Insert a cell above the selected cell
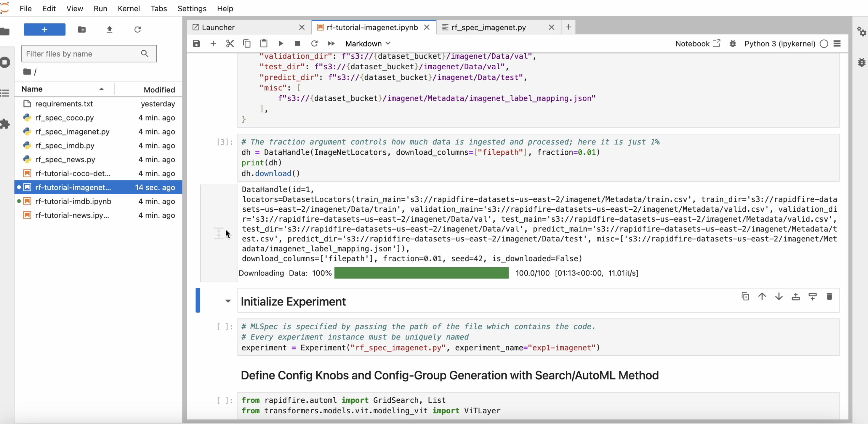The width and height of the screenshot is (868, 424). (x=796, y=297)
